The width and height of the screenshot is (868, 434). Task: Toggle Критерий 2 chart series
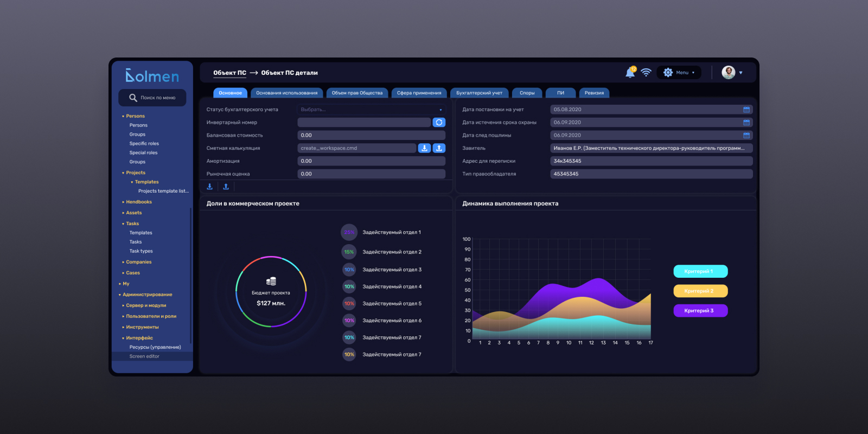[700, 291]
